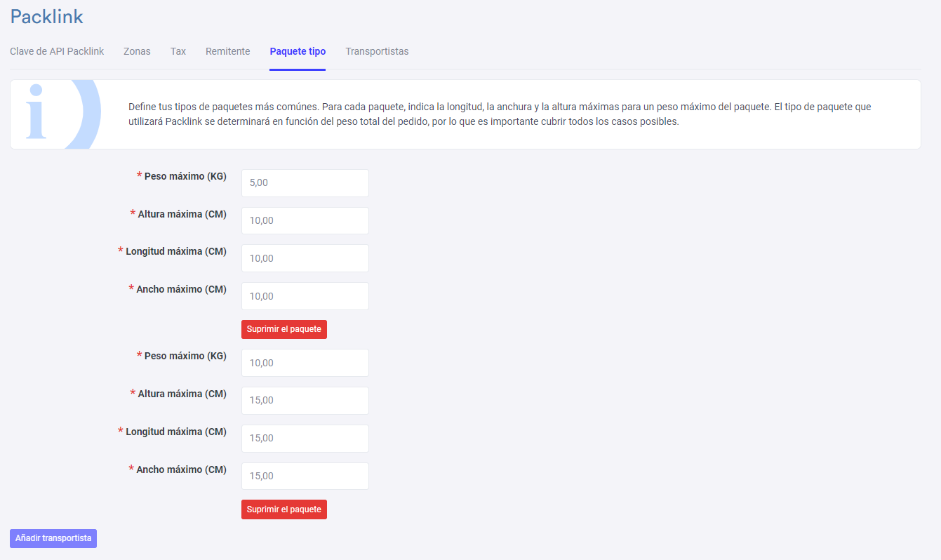Open the Tax tab
Image resolution: width=941 pixels, height=560 pixels.
click(178, 51)
